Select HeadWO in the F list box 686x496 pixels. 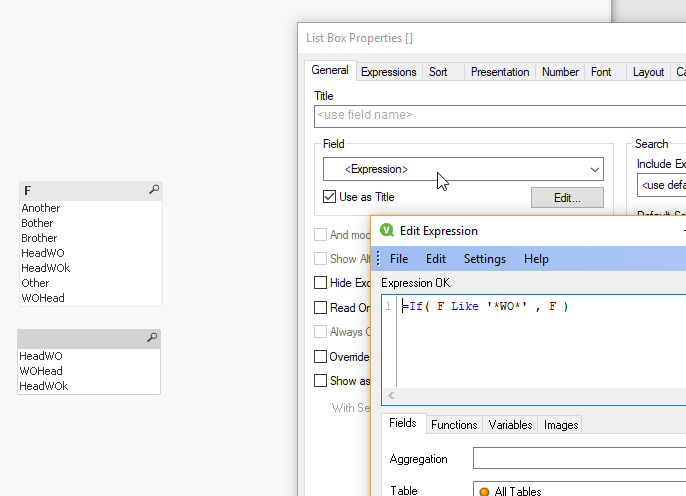tap(91, 253)
